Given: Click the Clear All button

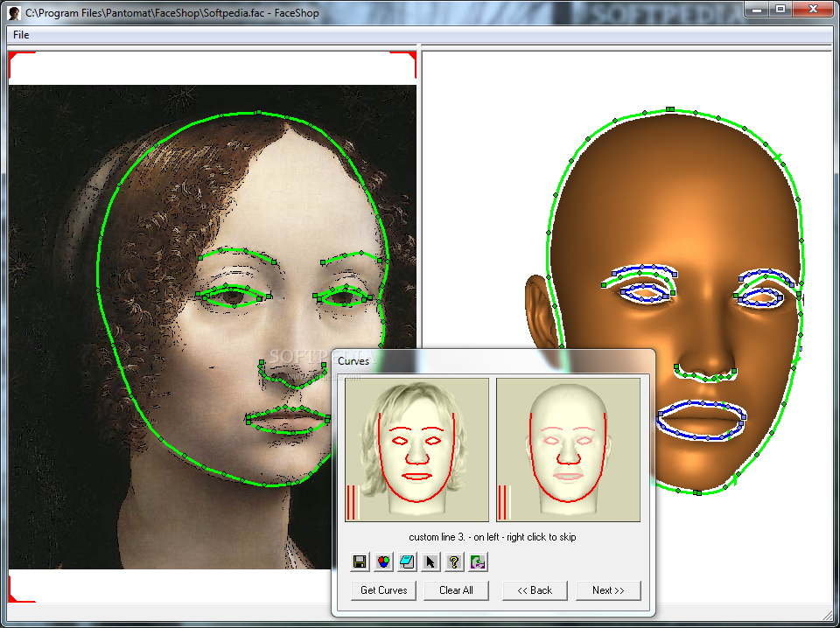Looking at the screenshot, I should coord(456,590).
